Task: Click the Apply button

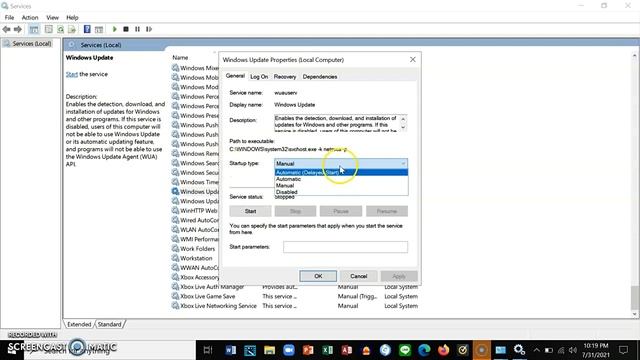Action: click(x=399, y=276)
